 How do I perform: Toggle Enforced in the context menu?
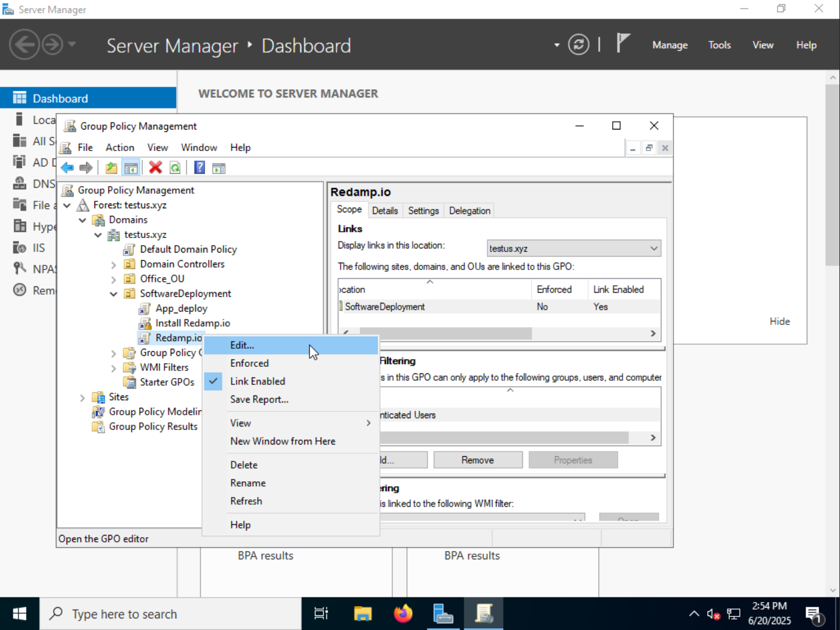291,363
